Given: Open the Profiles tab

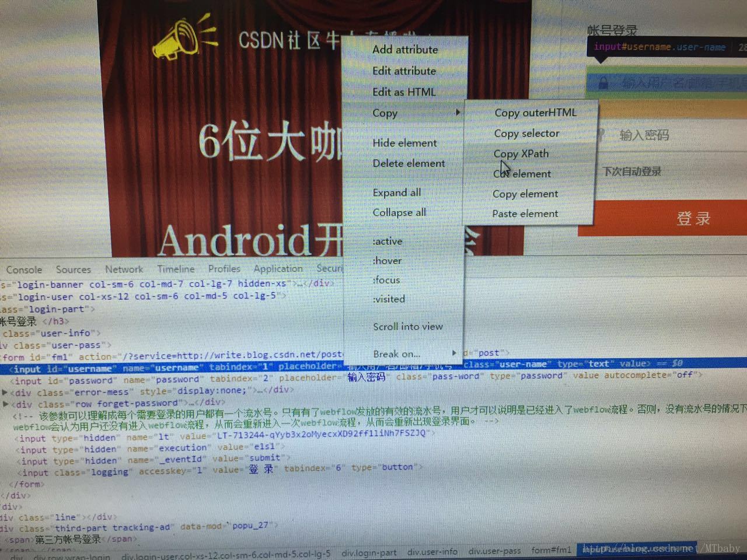Looking at the screenshot, I should (224, 268).
